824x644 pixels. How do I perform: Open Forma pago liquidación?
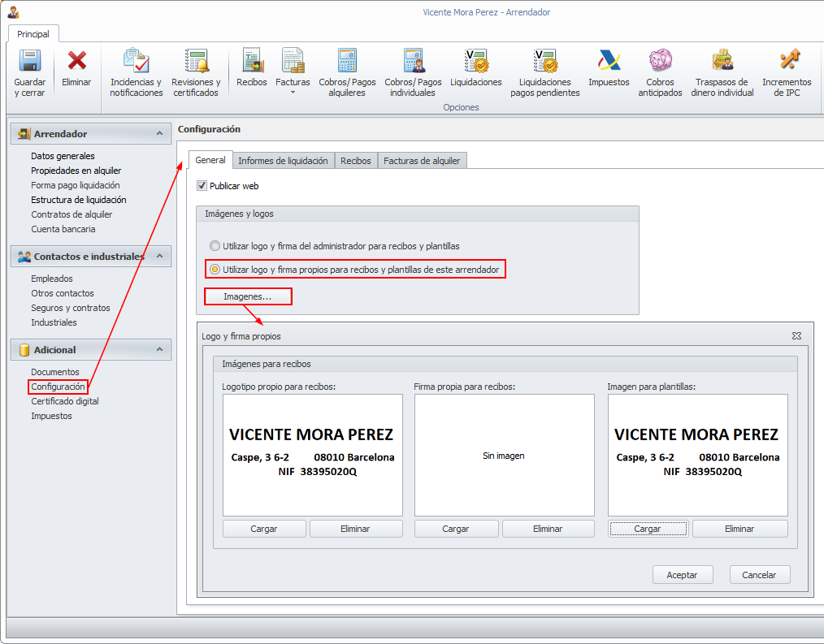[x=75, y=185]
